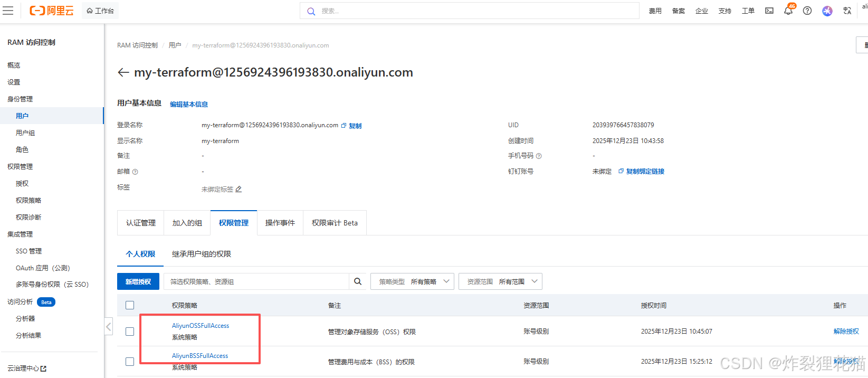The height and width of the screenshot is (378, 868).
Task: Open 角色 in the sidebar
Action: (x=22, y=150)
